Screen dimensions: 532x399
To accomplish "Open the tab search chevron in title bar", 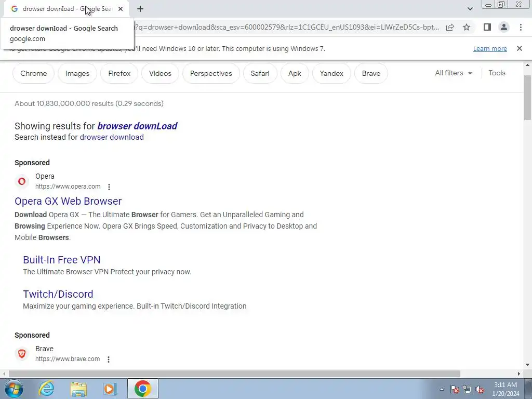I will click(x=470, y=9).
